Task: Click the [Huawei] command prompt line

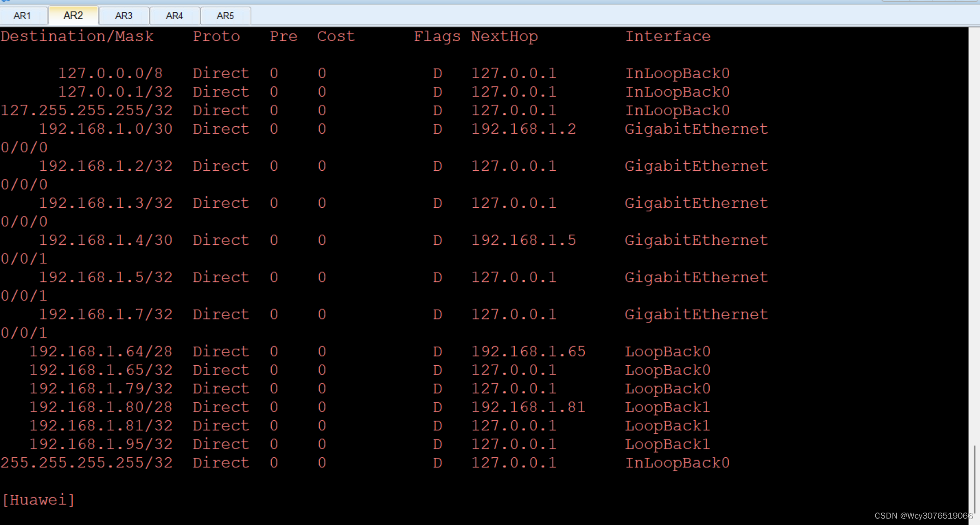Action: pyautogui.click(x=38, y=500)
